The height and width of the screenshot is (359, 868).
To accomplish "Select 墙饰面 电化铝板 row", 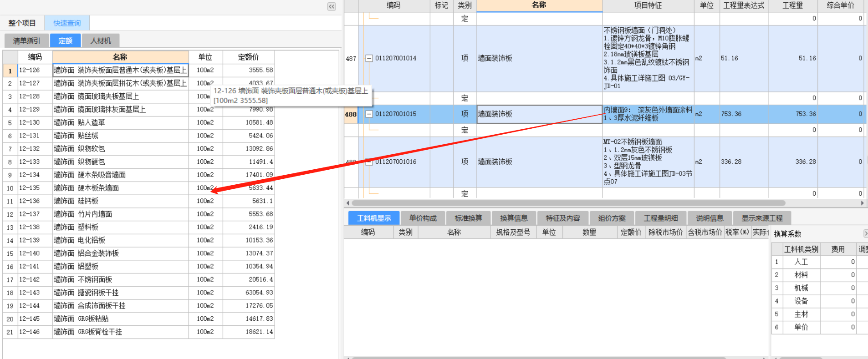I will [138, 240].
